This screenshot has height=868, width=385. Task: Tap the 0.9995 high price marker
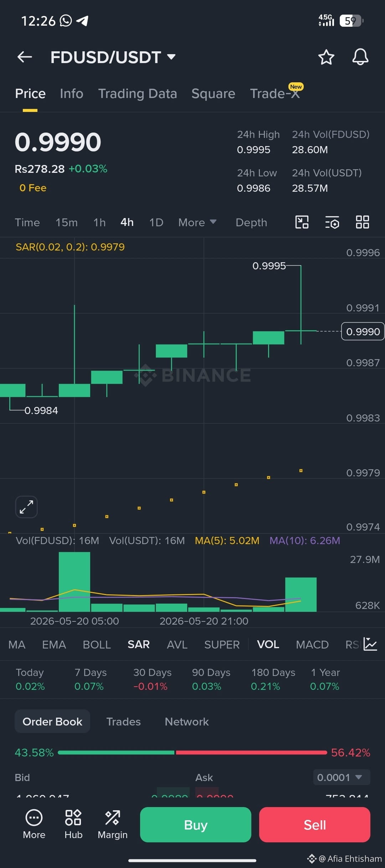(269, 266)
